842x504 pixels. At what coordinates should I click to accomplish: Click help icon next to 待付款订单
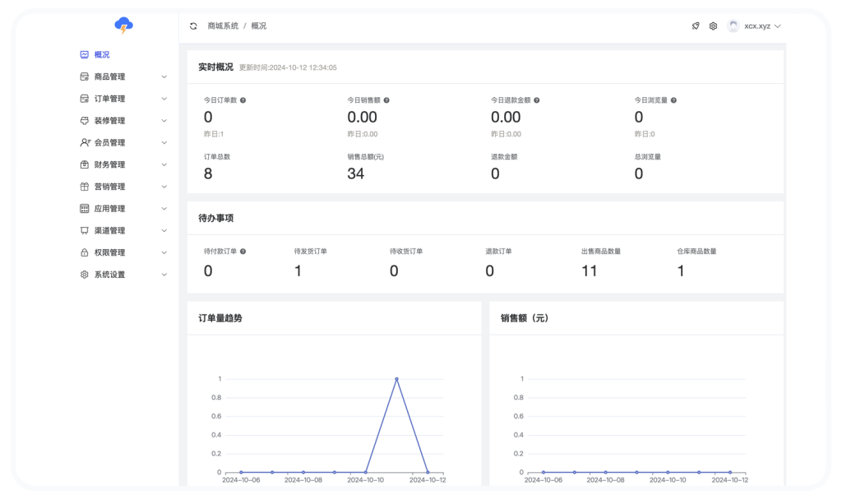click(243, 252)
